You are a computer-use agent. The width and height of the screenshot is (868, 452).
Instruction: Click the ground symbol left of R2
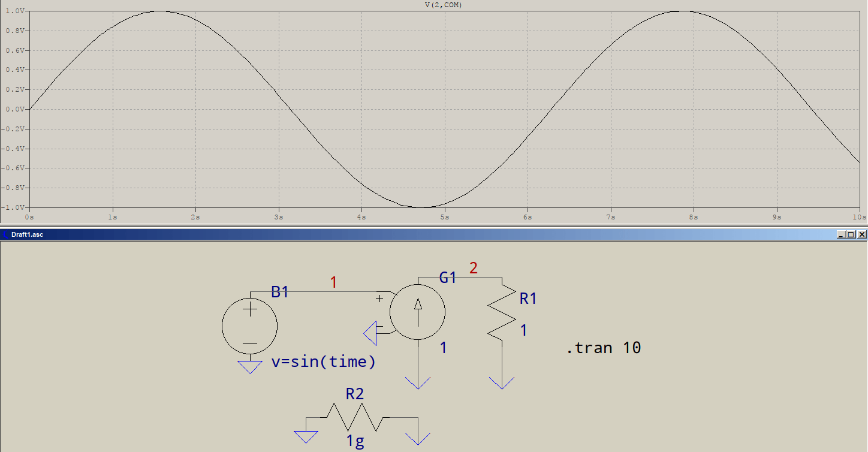(x=306, y=437)
